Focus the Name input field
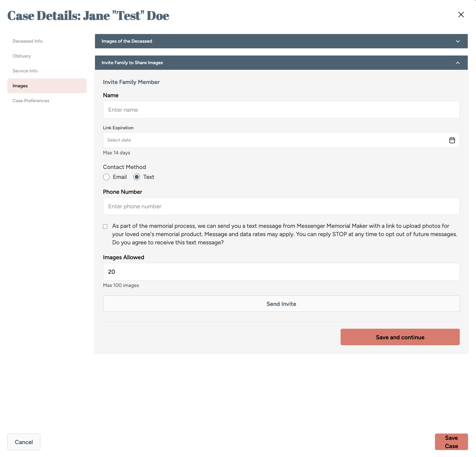 281,110
